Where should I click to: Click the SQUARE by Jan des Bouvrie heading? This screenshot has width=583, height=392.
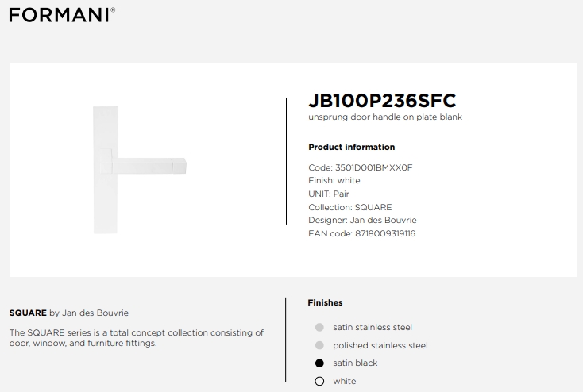[x=69, y=313]
